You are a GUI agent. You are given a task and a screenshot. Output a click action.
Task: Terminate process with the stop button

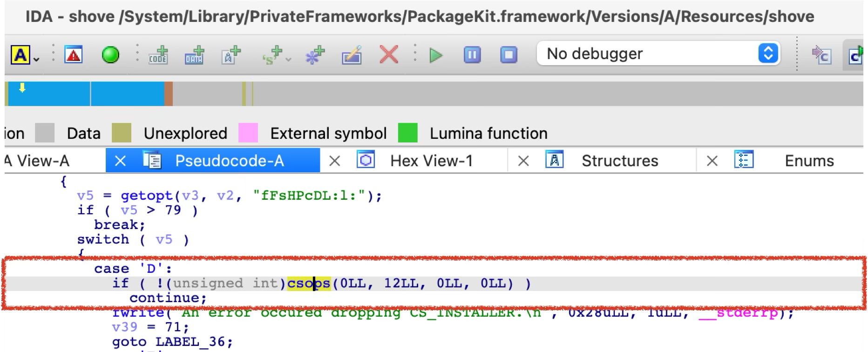coord(509,55)
